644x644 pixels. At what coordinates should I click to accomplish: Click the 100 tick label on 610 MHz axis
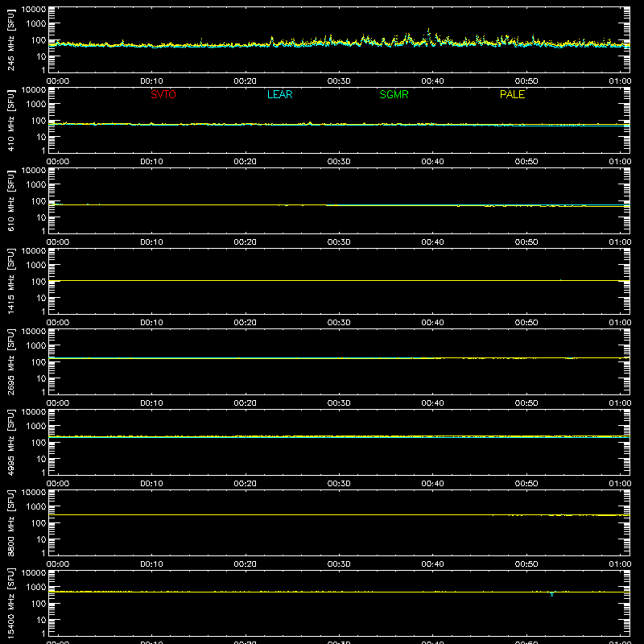[x=39, y=201]
